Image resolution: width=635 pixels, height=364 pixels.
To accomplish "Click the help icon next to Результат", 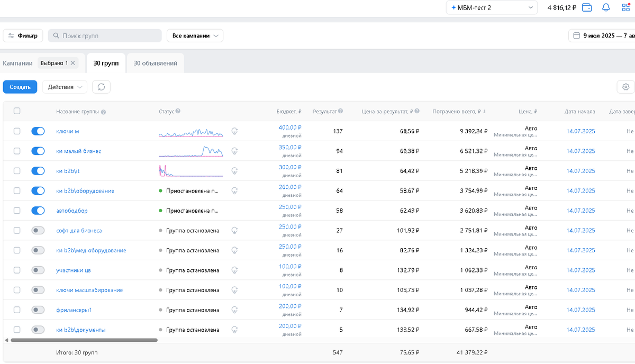I will 340,111.
